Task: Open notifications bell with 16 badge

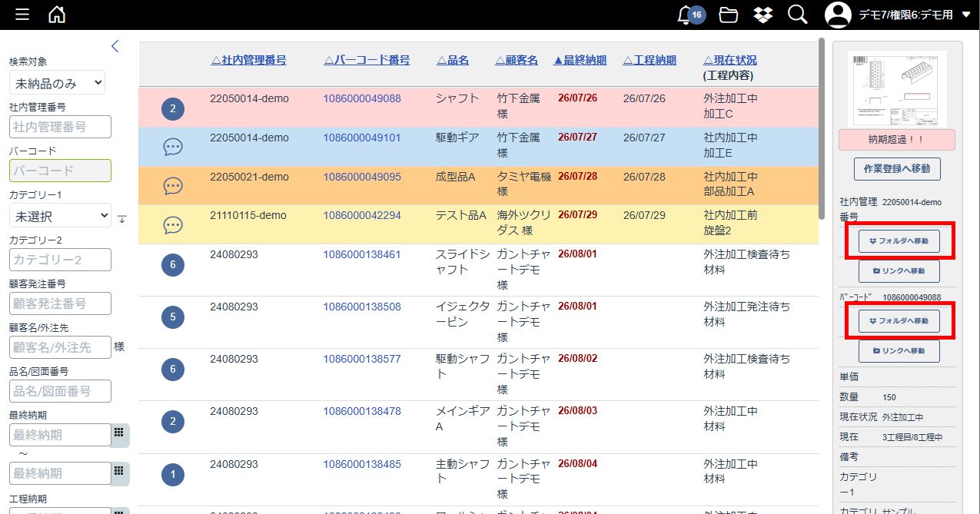Action: (689, 15)
